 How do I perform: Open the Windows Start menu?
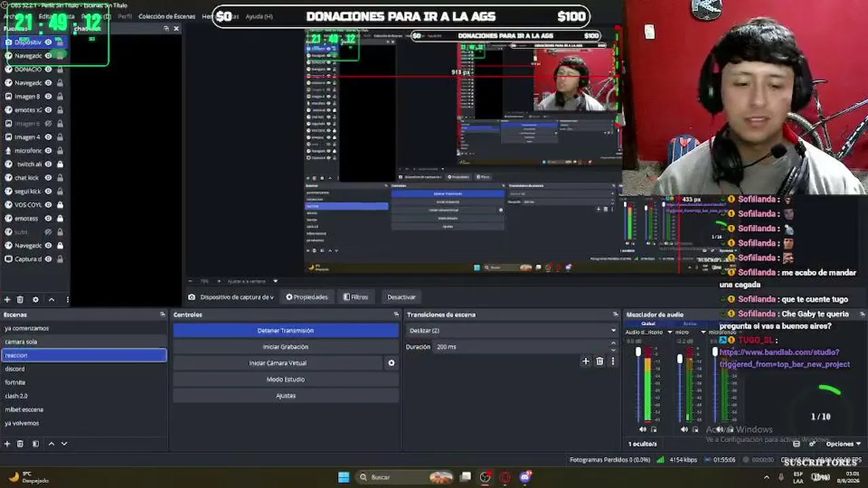[x=344, y=477]
